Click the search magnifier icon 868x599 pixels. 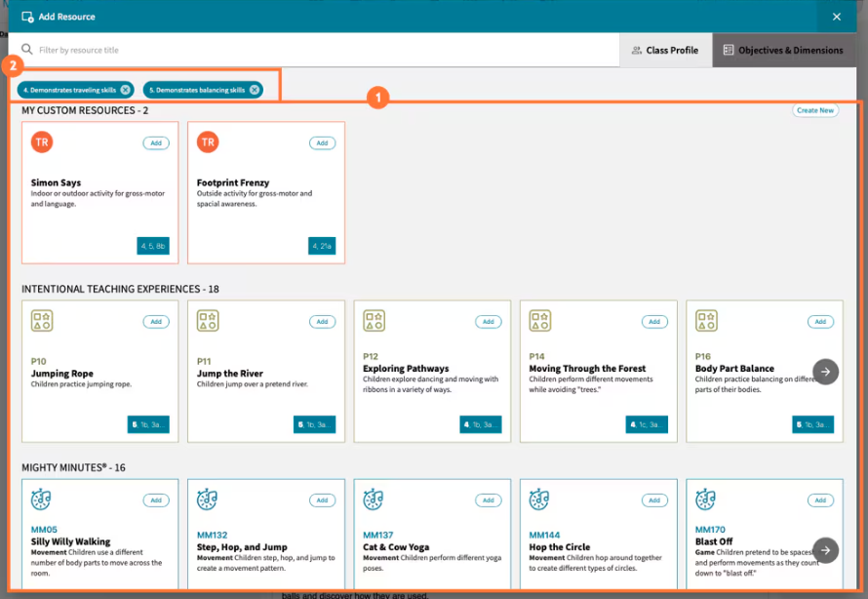click(24, 50)
